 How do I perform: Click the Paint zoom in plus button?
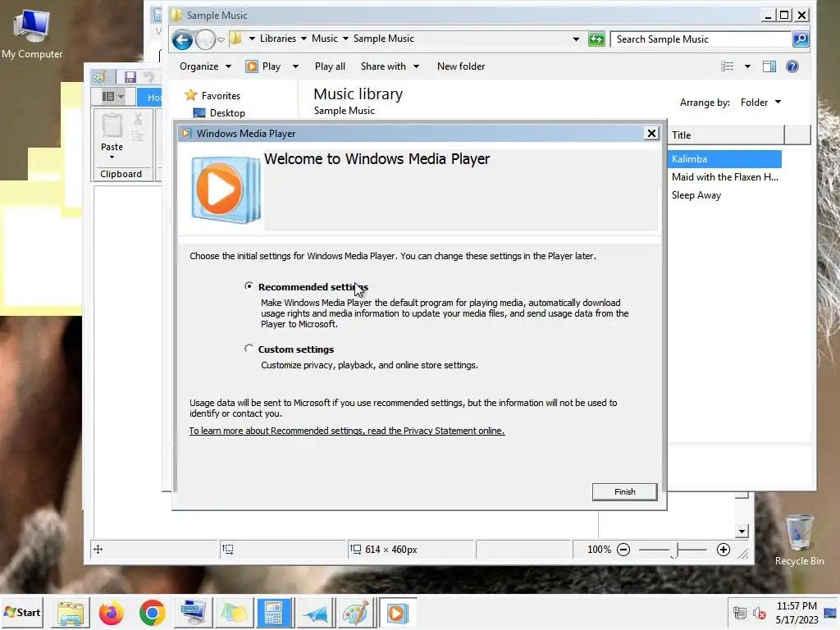coord(724,550)
